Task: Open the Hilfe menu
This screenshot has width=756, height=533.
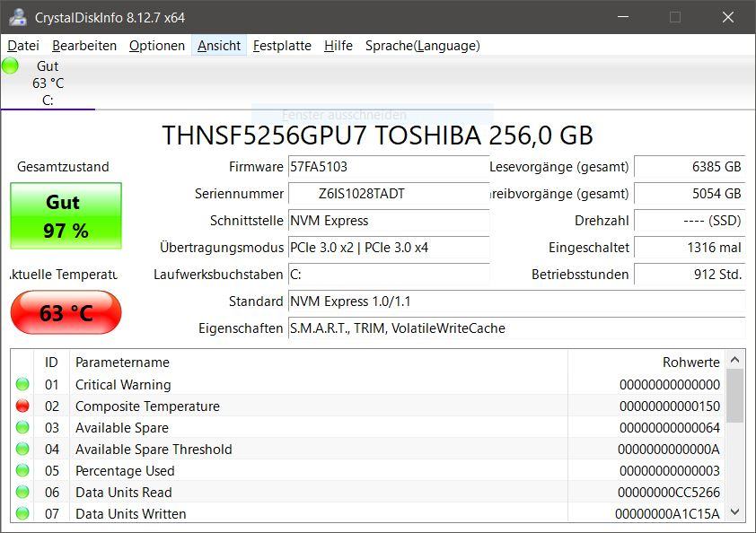Action: pos(338,46)
